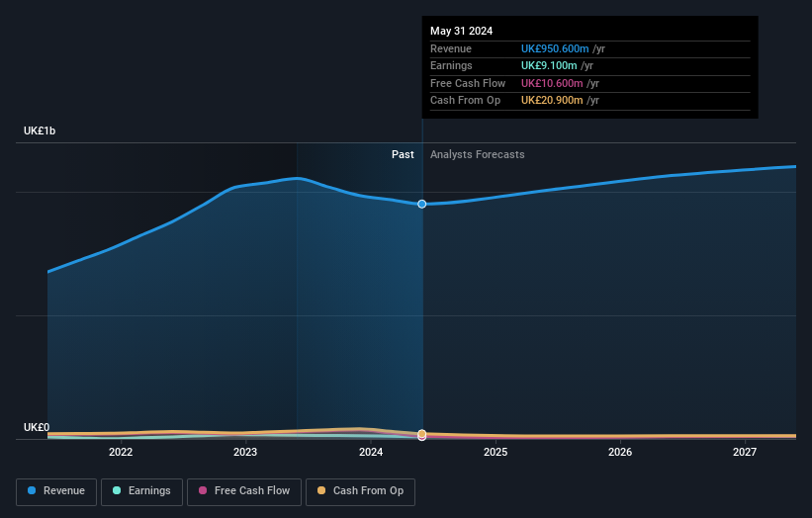Viewport: 812px width, 518px height.
Task: Click the UK£1b y-axis label
Action: click(40, 130)
